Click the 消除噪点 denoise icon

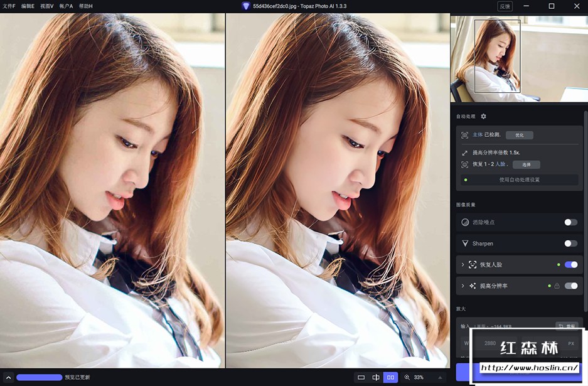465,222
